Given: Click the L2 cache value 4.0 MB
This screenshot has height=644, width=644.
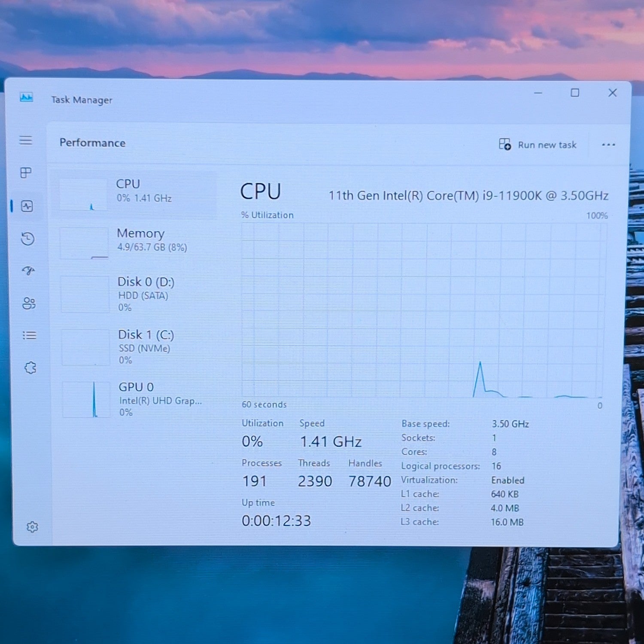Looking at the screenshot, I should [x=505, y=508].
